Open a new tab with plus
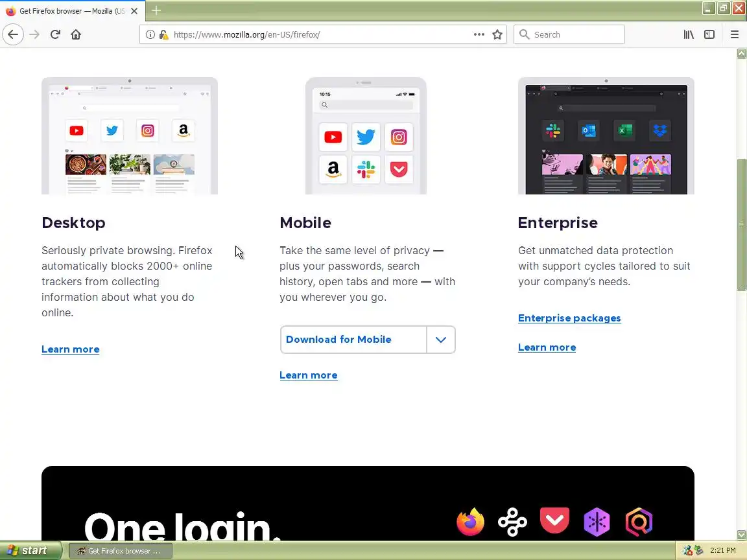747x560 pixels. 156,10
